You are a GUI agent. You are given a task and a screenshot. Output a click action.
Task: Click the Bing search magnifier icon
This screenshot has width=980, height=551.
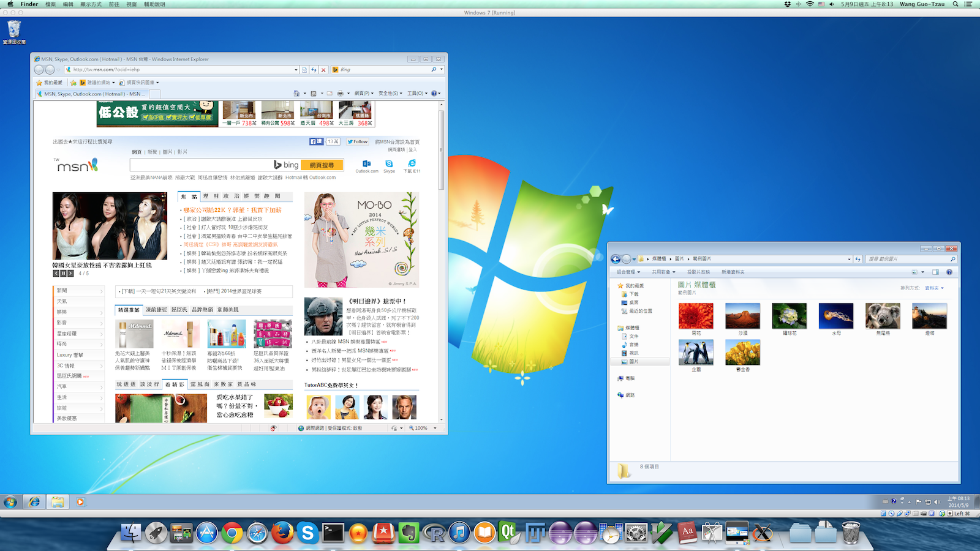(x=434, y=69)
